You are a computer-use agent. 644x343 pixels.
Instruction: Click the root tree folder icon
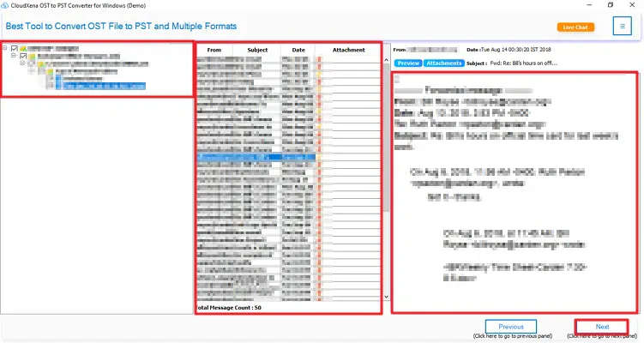tap(23, 49)
